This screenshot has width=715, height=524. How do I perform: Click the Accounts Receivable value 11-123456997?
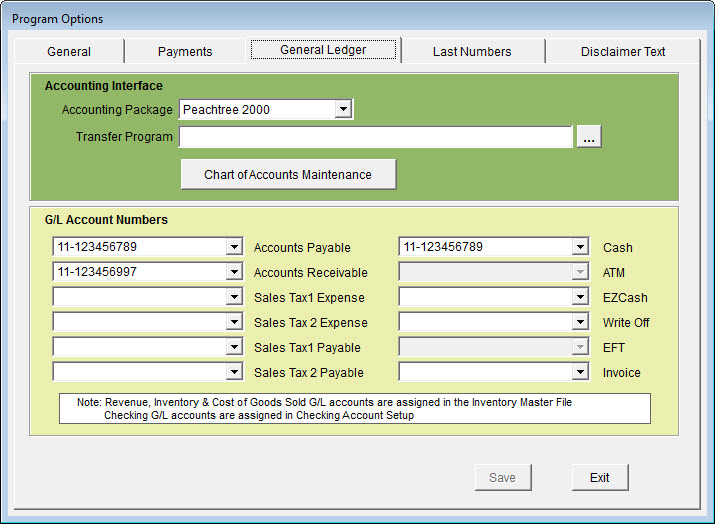point(97,272)
